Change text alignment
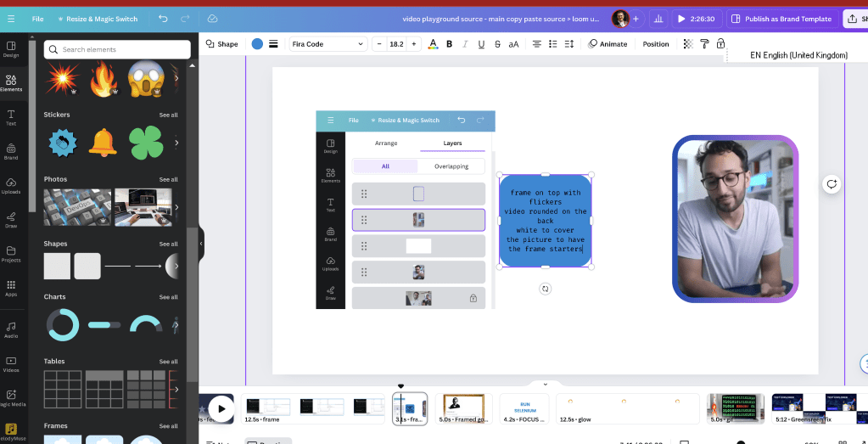Viewport: 868px width, 444px height. pyautogui.click(x=536, y=44)
